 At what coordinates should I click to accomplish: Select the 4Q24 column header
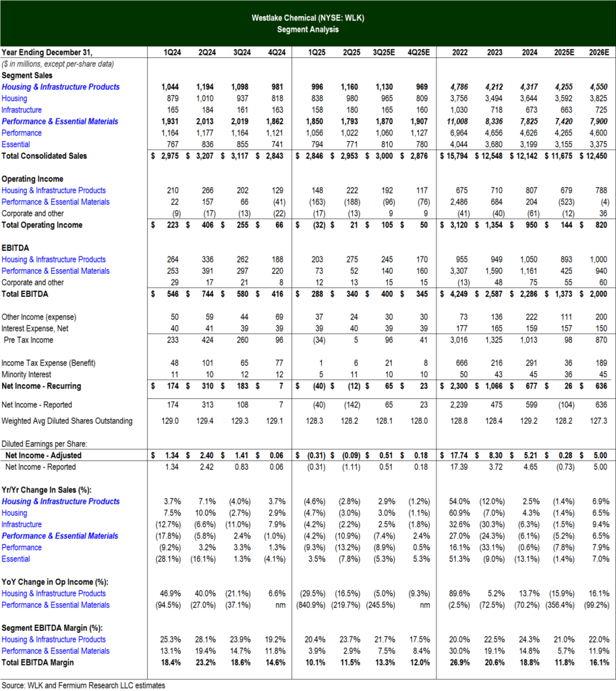[277, 53]
